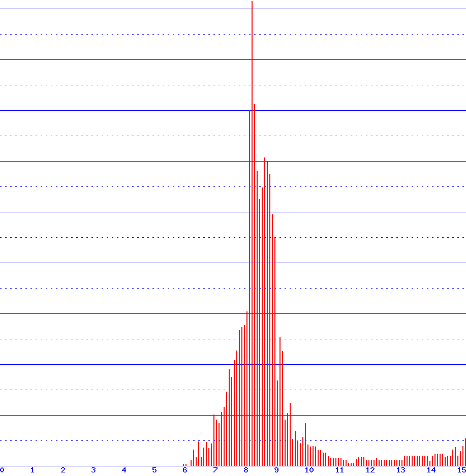Click x-axis label 1
This screenshot has height=476, width=466.
[33, 470]
